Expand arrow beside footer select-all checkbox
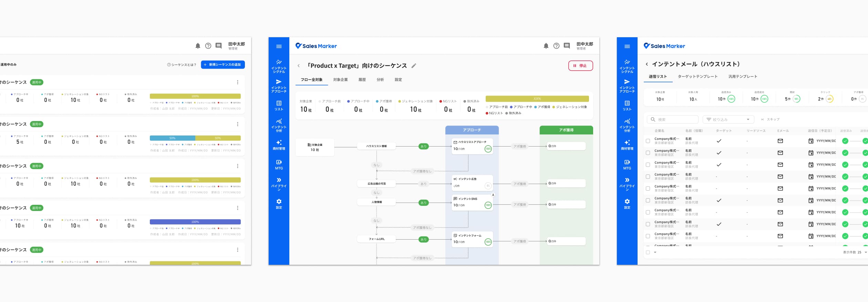Viewport: 868px width, 302px height. (x=655, y=252)
